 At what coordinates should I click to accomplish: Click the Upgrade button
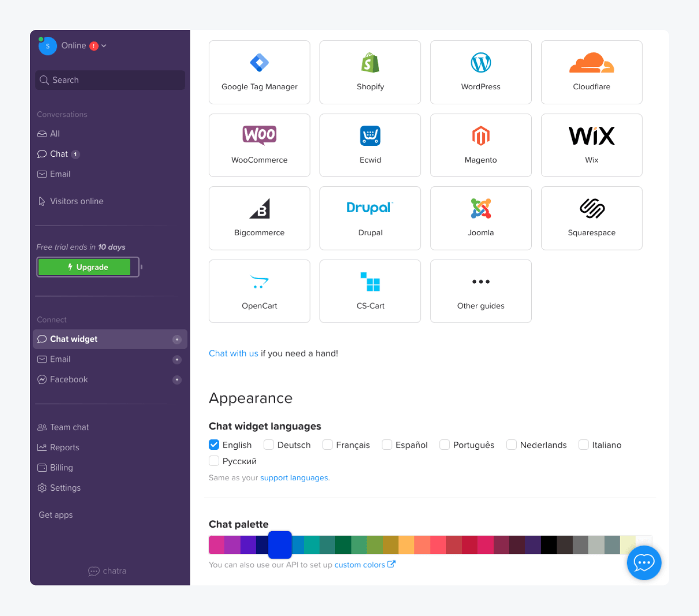click(88, 267)
